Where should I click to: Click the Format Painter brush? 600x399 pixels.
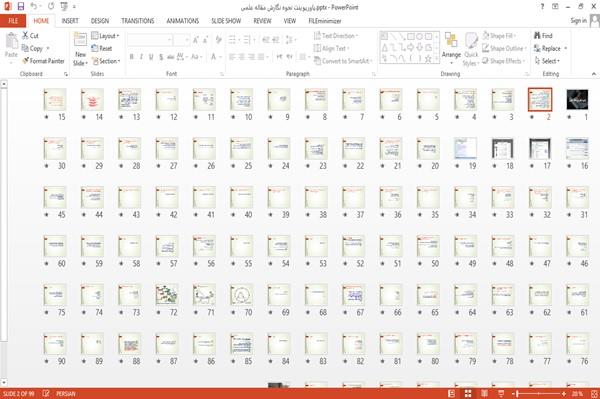(26, 61)
